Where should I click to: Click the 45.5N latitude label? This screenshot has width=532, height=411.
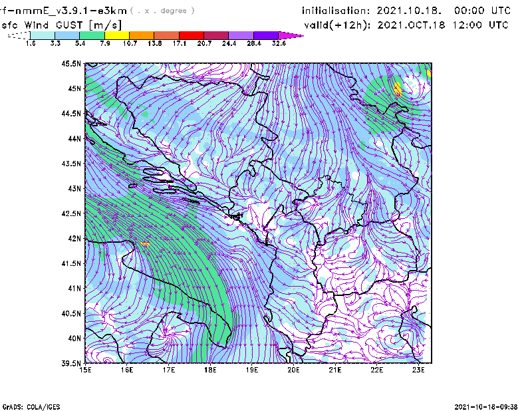click(x=71, y=63)
